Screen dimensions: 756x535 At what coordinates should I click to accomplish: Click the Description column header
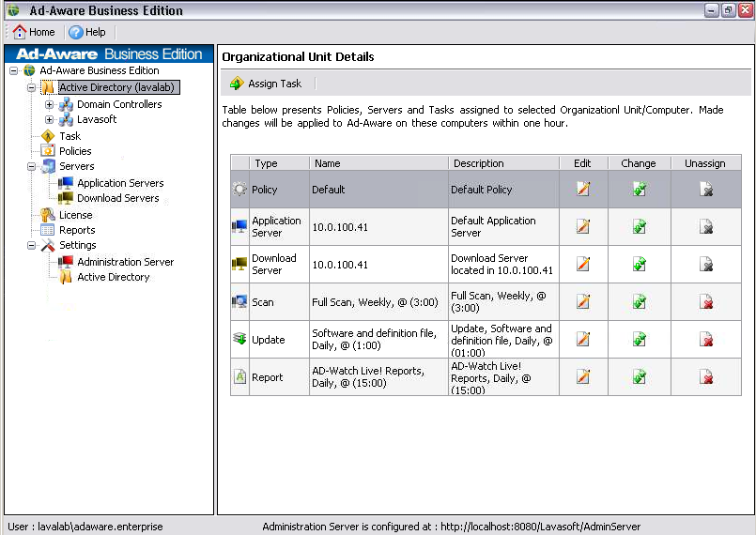[503, 163]
